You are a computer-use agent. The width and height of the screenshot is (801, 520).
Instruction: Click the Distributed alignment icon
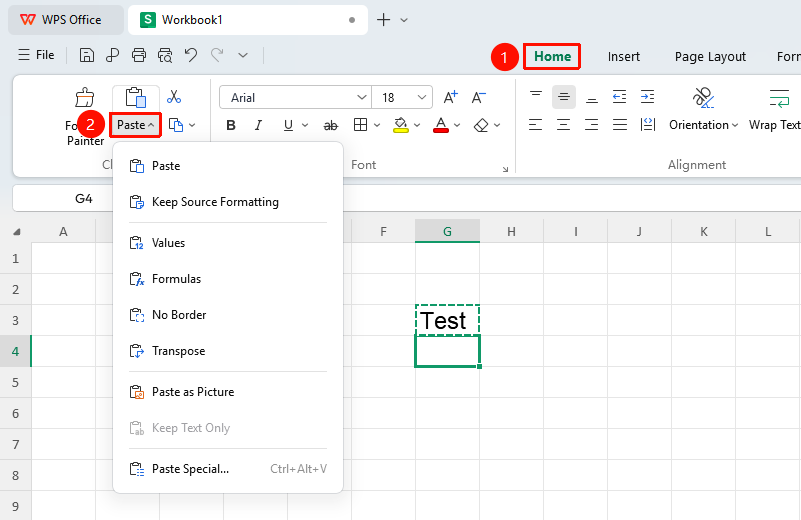tap(648, 125)
